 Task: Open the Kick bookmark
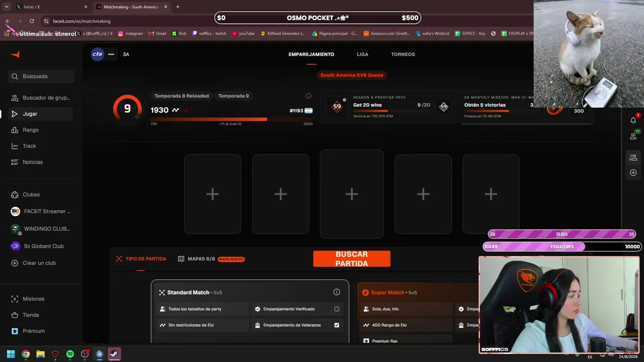[179, 34]
